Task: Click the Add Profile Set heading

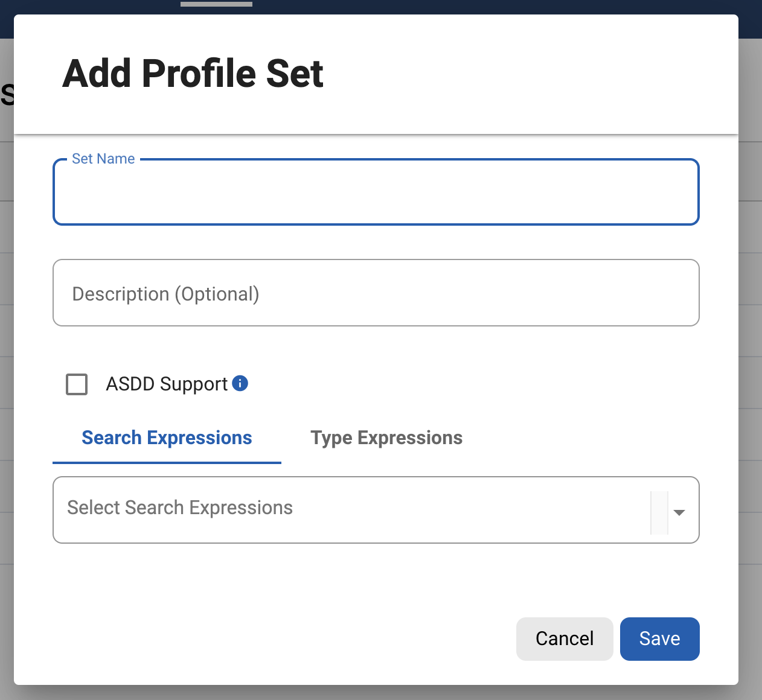Action: click(193, 74)
